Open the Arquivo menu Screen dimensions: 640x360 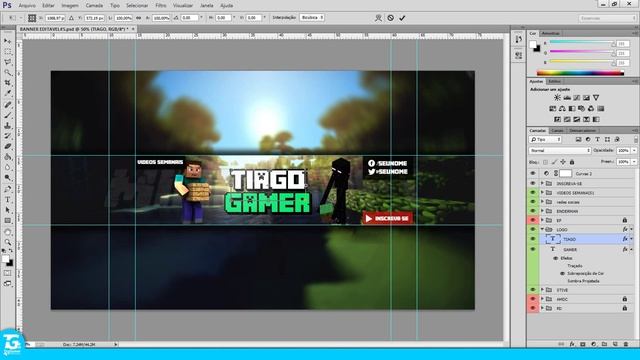coord(27,6)
